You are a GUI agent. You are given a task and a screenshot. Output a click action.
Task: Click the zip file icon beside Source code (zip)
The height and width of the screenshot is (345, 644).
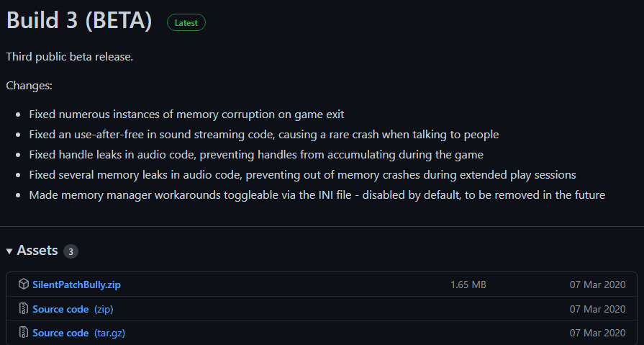click(24, 309)
